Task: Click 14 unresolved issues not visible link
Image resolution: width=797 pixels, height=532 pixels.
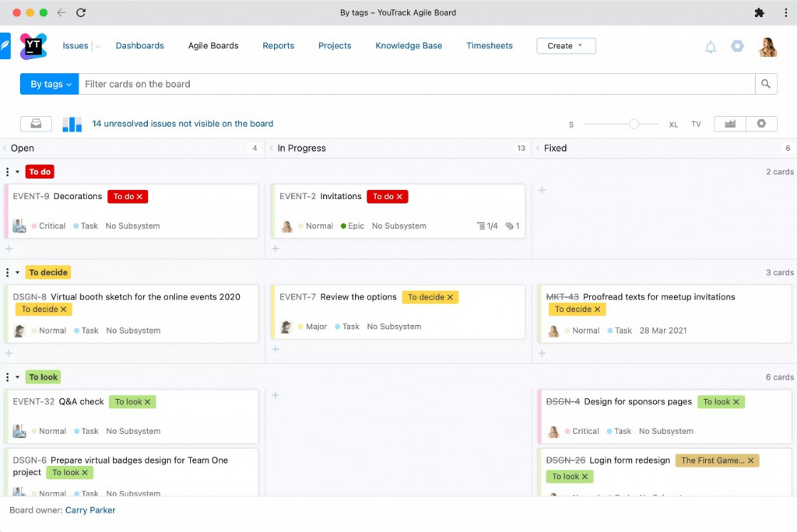Action: [x=182, y=124]
